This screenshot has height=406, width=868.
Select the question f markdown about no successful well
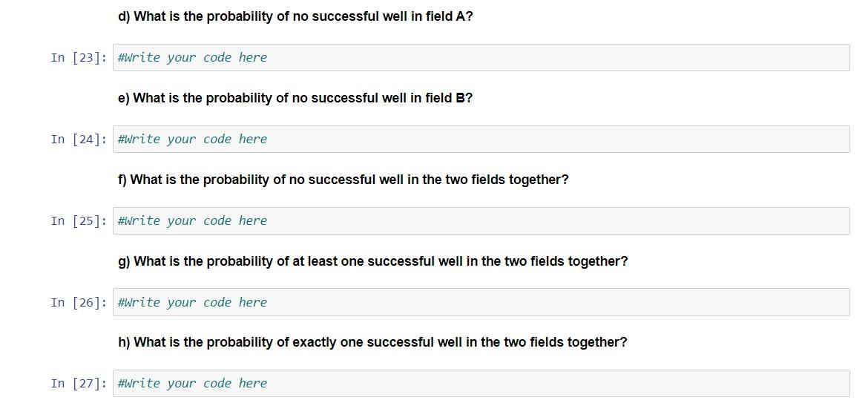(343, 180)
